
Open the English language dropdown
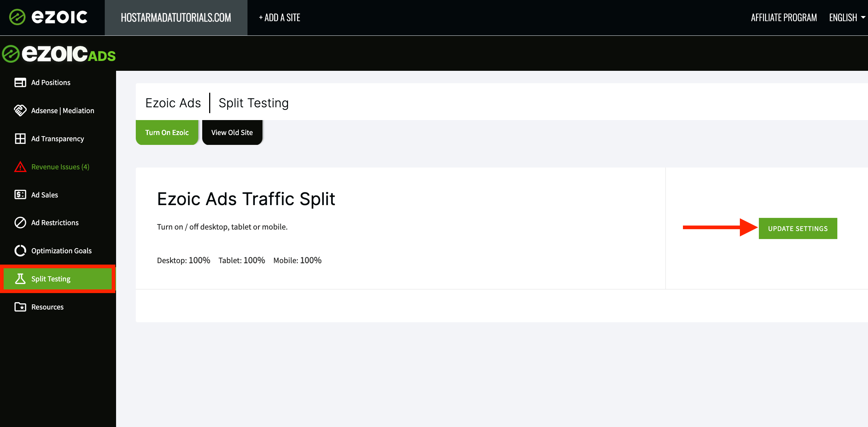click(847, 18)
